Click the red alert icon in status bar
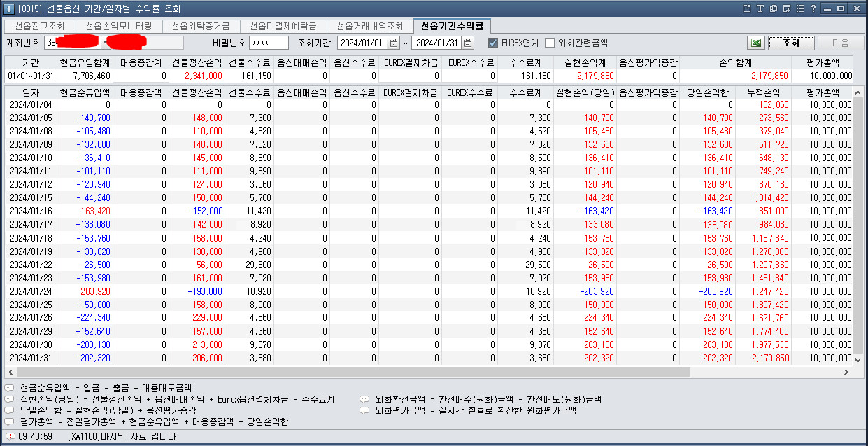868x446 pixels. tap(9, 436)
